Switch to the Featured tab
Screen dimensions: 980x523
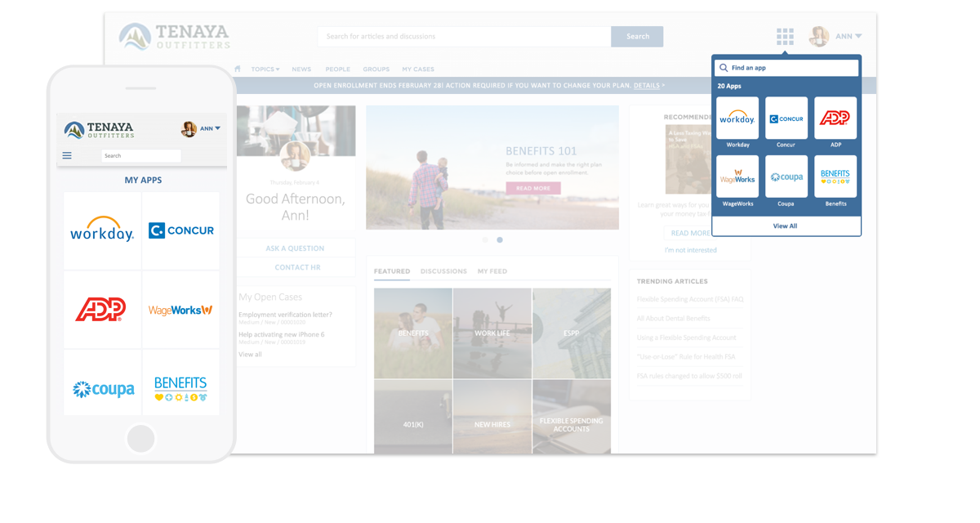coord(392,271)
